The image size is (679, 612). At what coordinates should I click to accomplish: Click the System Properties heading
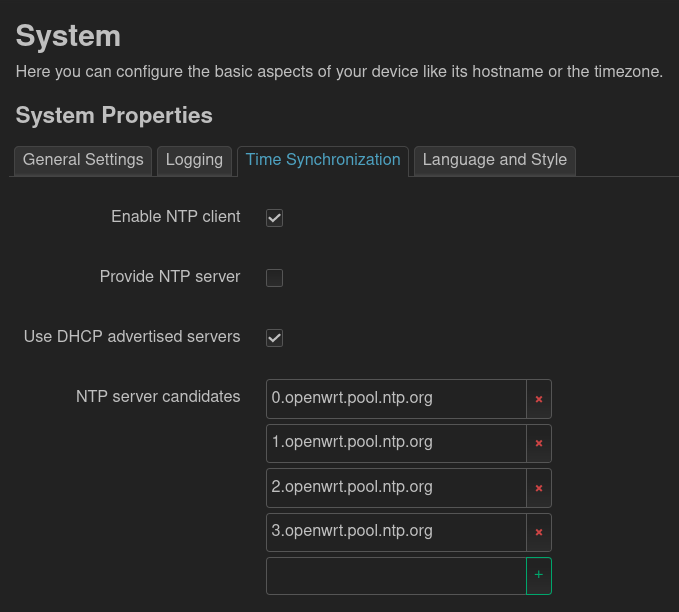tap(114, 115)
